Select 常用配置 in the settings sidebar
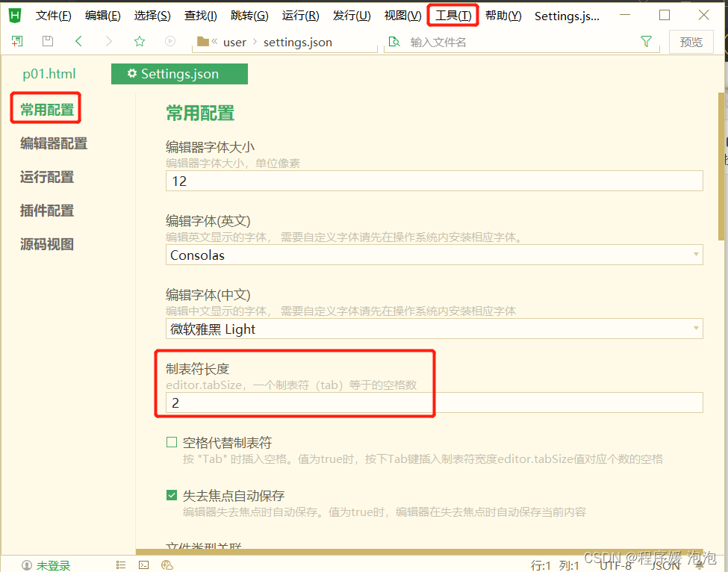Viewport: 728px width, 572px height. 47,110
